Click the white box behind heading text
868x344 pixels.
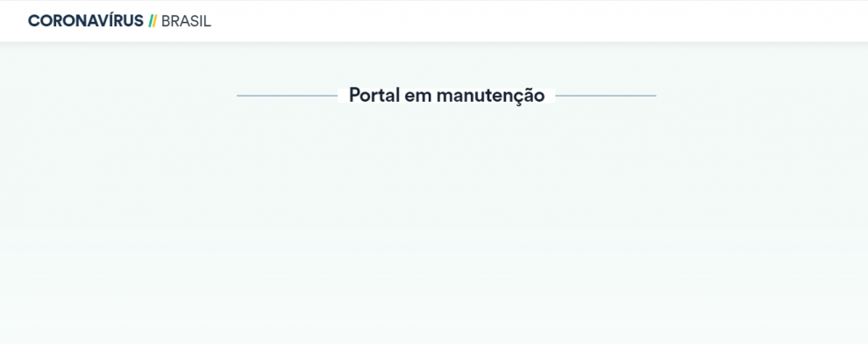(446, 96)
